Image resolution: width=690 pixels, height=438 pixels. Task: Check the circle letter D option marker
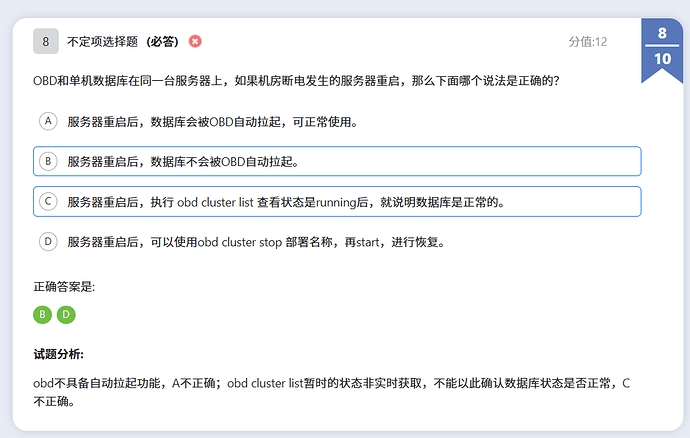(x=47, y=241)
